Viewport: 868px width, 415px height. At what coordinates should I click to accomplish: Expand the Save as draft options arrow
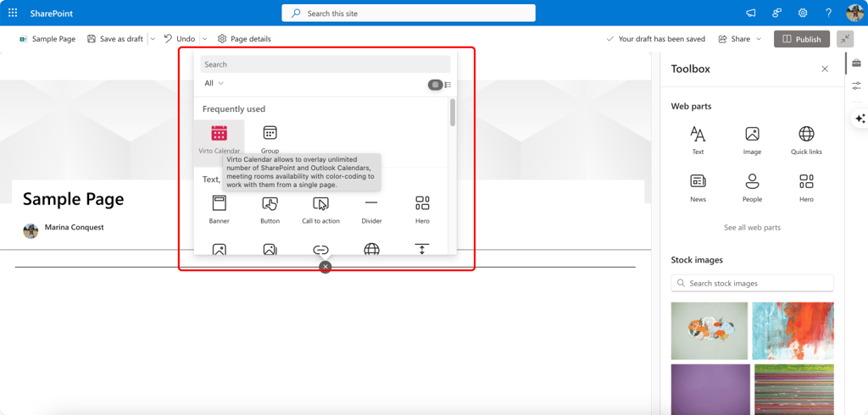153,39
